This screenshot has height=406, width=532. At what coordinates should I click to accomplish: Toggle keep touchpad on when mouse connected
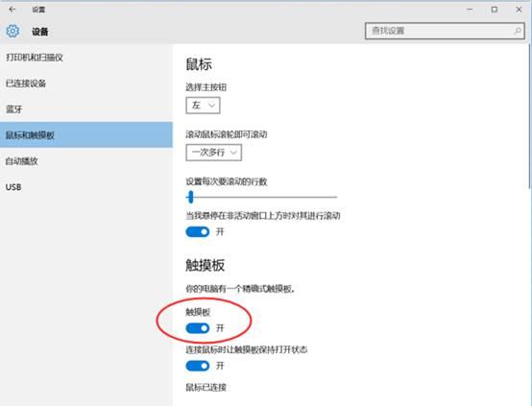(x=198, y=366)
